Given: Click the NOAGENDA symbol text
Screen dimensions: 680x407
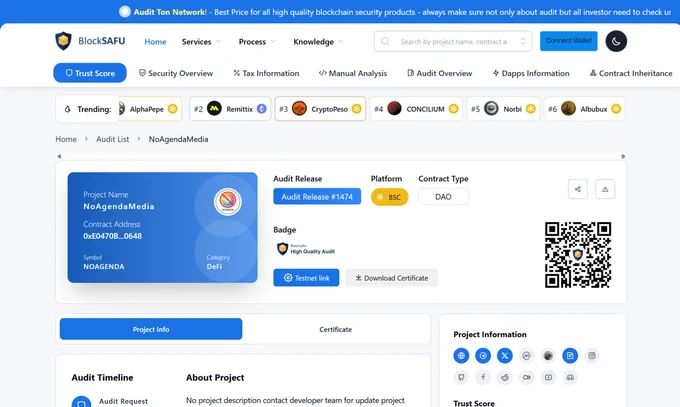Looking at the screenshot, I should click(104, 266).
